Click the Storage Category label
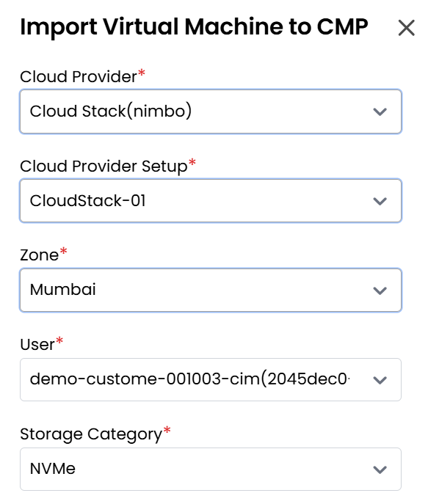The height and width of the screenshot is (504, 428). pyautogui.click(x=91, y=434)
